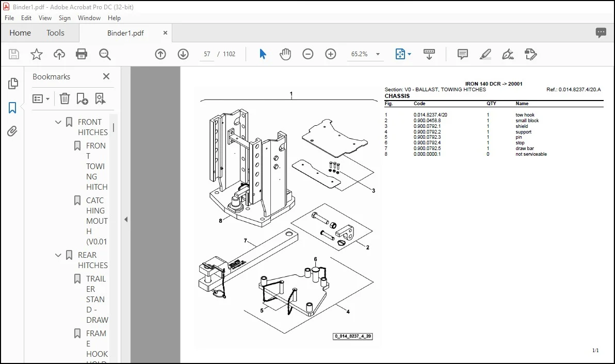Open the View menu
Screen dimensions: 615x364
tap(45, 18)
